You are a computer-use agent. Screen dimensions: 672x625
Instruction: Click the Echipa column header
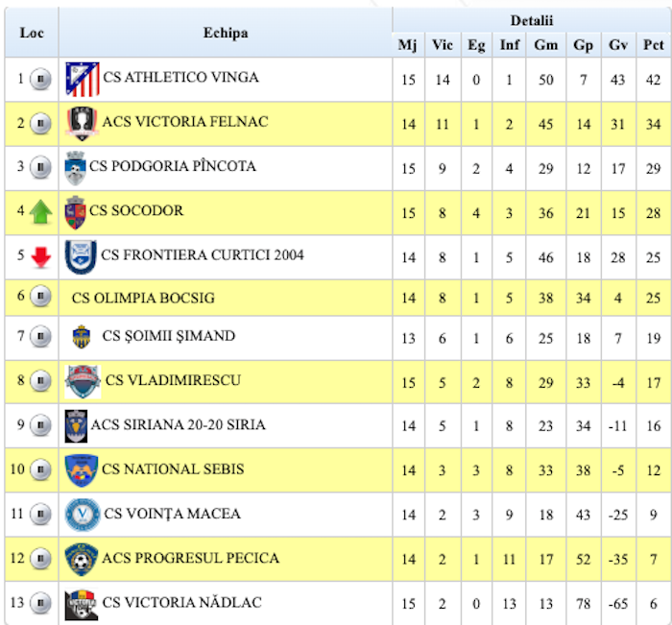click(x=226, y=33)
